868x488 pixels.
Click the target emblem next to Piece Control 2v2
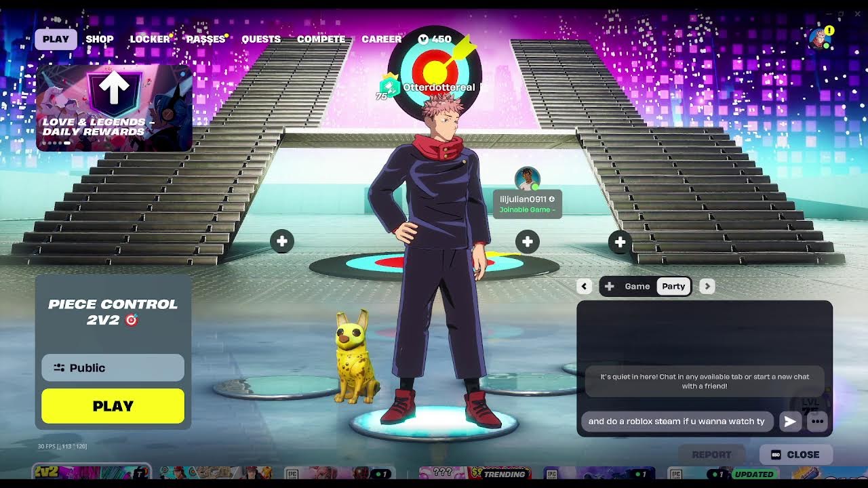[132, 320]
